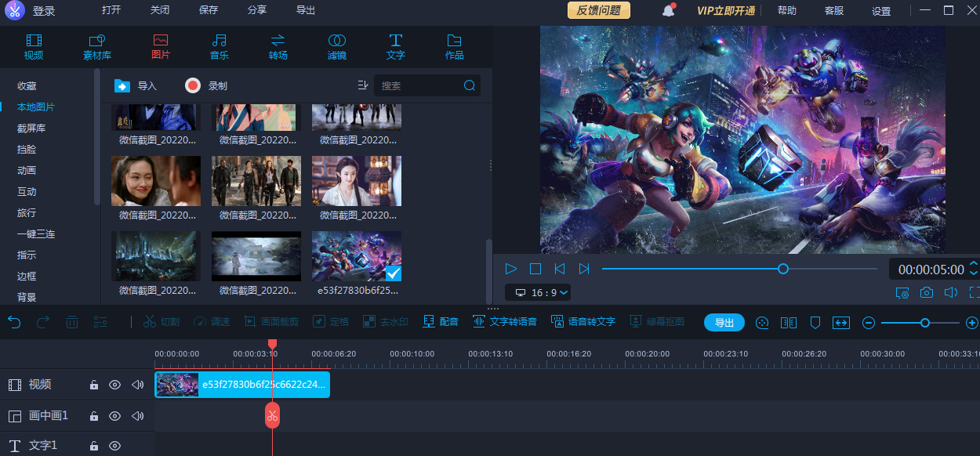The width and height of the screenshot is (980, 456).
Task: Increase timecode with the up stepper
Action: tap(974, 264)
